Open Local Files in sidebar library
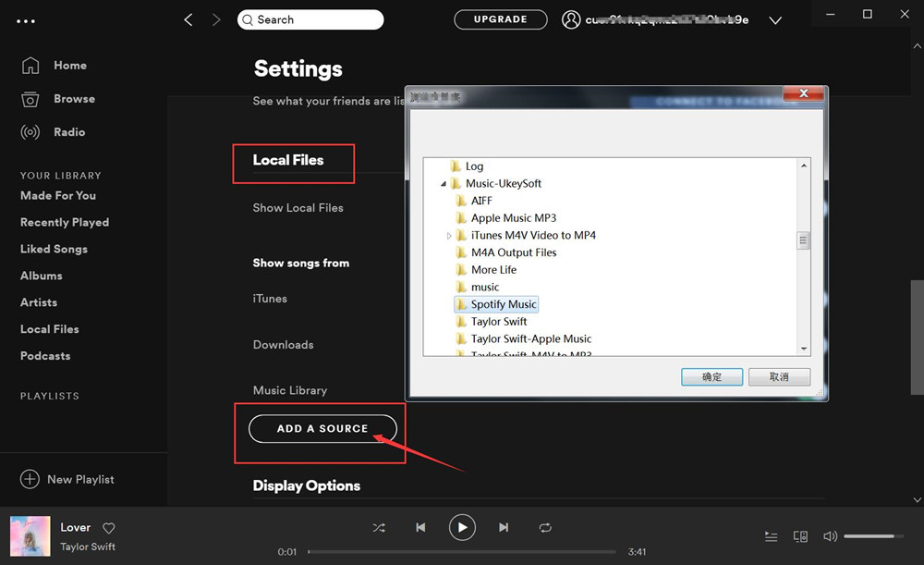 pos(50,329)
